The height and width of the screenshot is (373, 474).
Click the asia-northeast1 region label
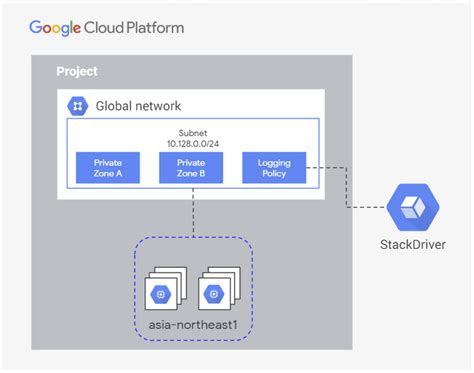[193, 324]
